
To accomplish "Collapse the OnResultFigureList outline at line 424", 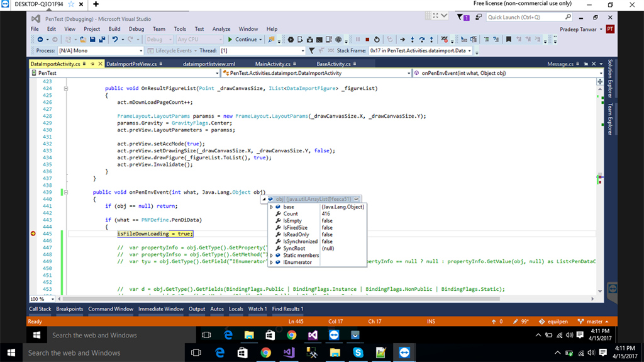I will pyautogui.click(x=65, y=88).
